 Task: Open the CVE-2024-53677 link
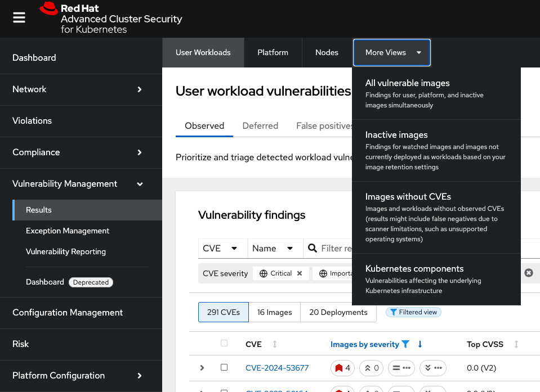tap(277, 368)
